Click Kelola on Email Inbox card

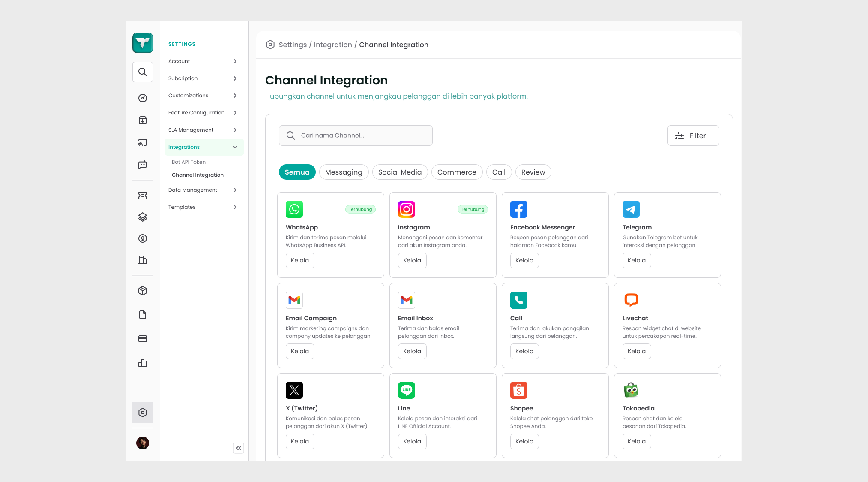pyautogui.click(x=412, y=351)
